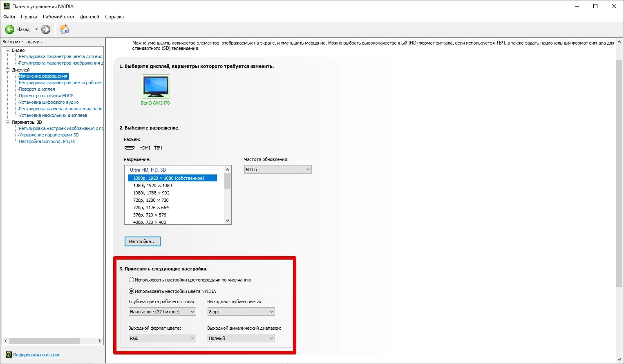Open the Файл menu
Screen dimensions: 624x364
click(9, 17)
